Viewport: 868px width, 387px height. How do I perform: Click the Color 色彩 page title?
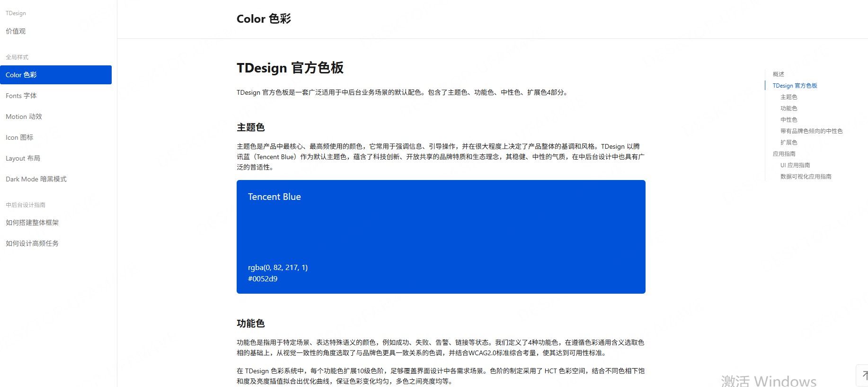click(264, 19)
